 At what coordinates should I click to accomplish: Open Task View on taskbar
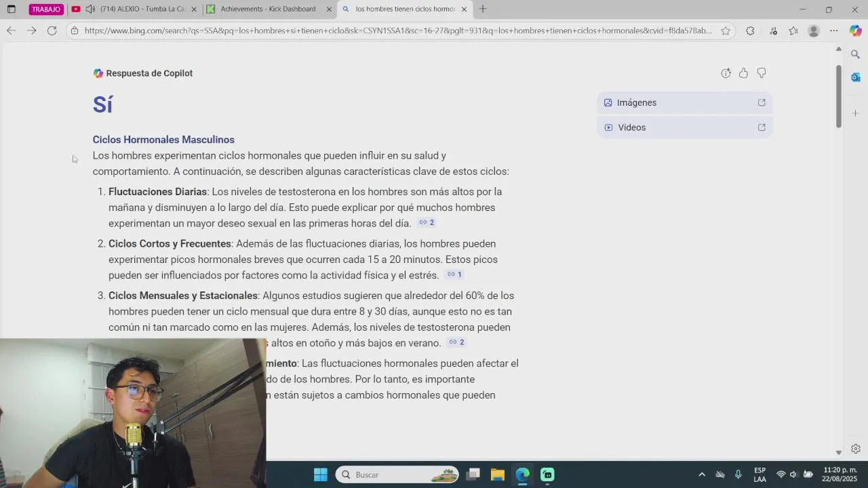click(473, 474)
